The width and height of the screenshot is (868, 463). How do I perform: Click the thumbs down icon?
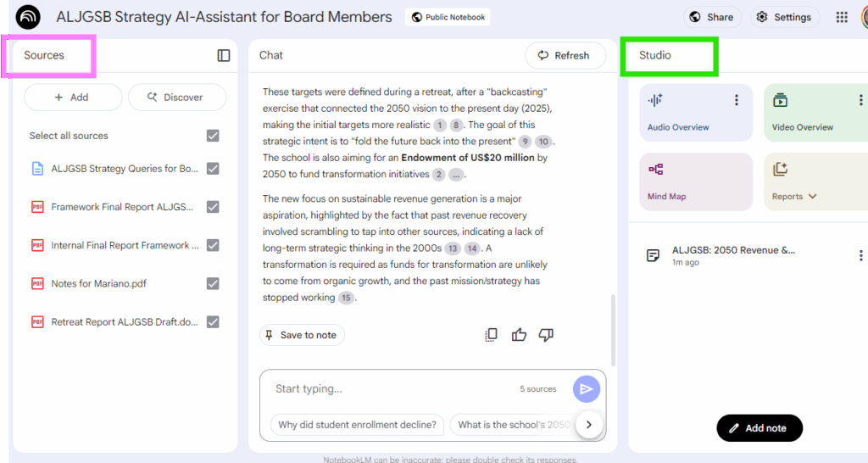[546, 335]
